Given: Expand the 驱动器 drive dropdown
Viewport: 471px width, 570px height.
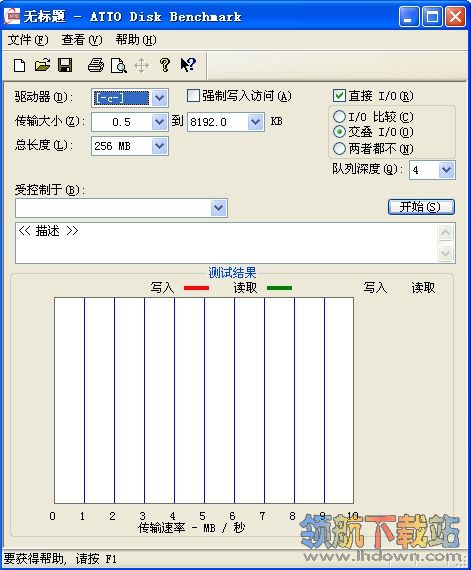Looking at the screenshot, I should 160,98.
